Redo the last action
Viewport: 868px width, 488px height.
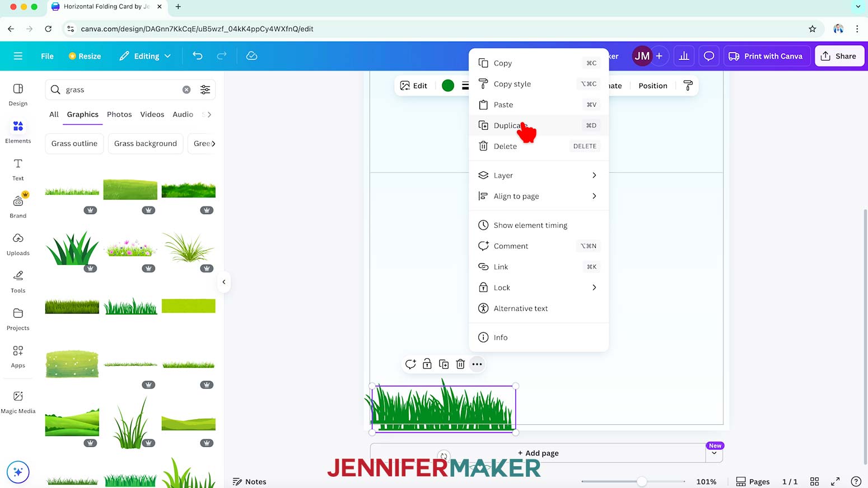(222, 56)
